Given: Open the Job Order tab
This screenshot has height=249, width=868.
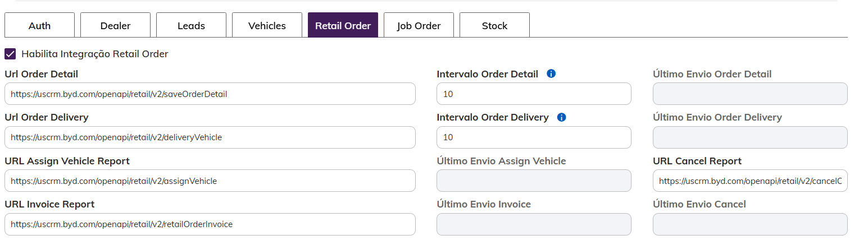Looking at the screenshot, I should pos(419,25).
